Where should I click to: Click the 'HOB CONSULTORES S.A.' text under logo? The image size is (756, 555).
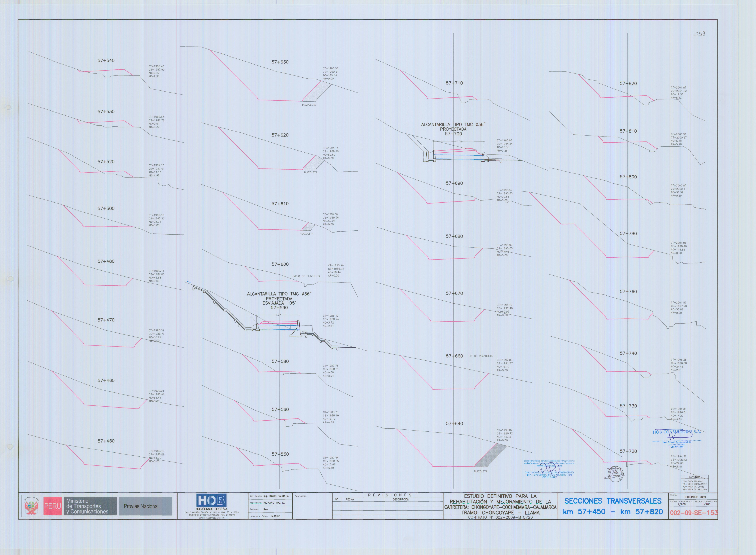(212, 509)
